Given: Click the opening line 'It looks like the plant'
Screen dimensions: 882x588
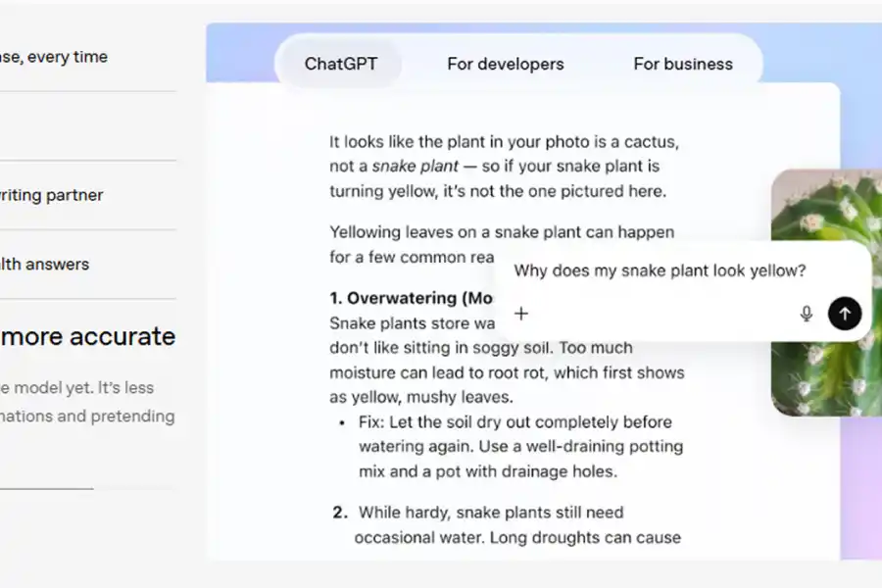Looking at the screenshot, I should (503, 141).
